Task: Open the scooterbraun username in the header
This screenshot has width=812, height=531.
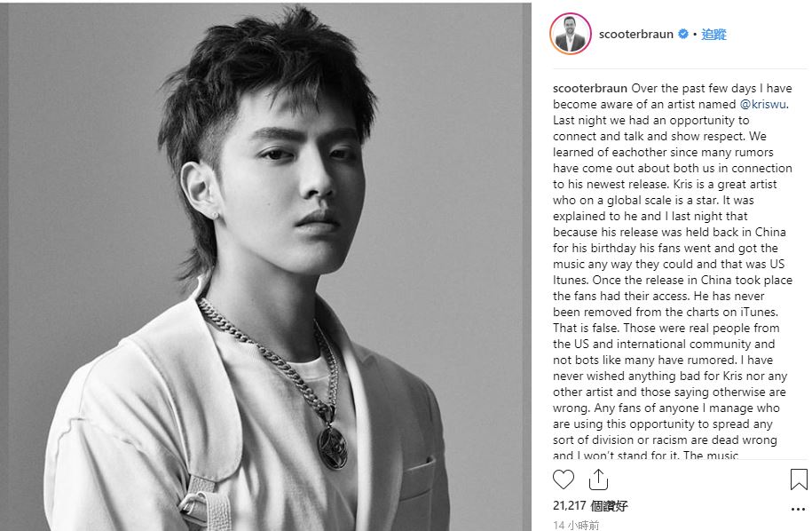Action: click(636, 35)
